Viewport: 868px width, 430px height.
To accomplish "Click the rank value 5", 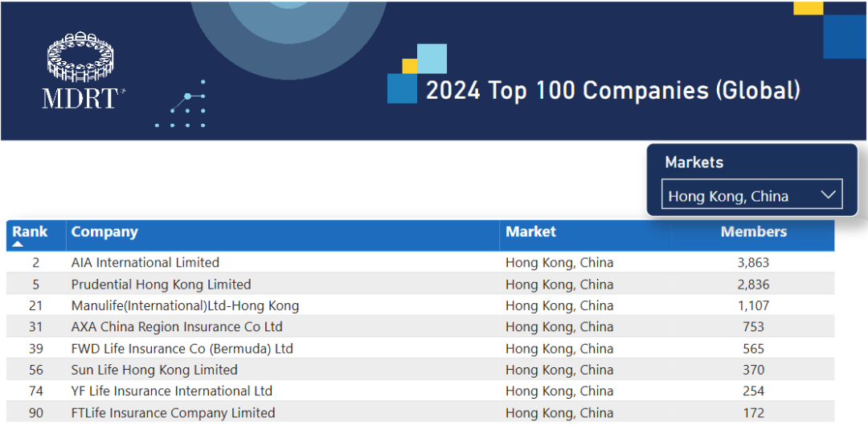I will [x=35, y=285].
